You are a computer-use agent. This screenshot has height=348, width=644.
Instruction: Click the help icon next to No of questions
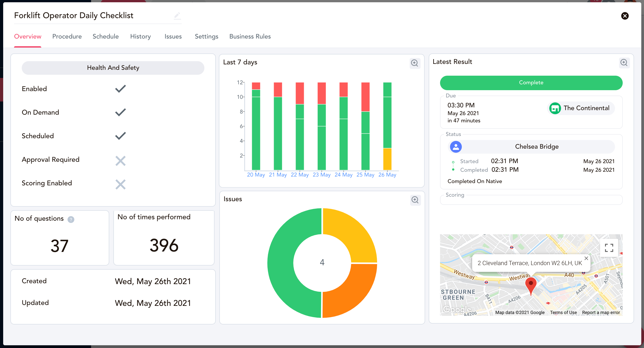point(71,219)
